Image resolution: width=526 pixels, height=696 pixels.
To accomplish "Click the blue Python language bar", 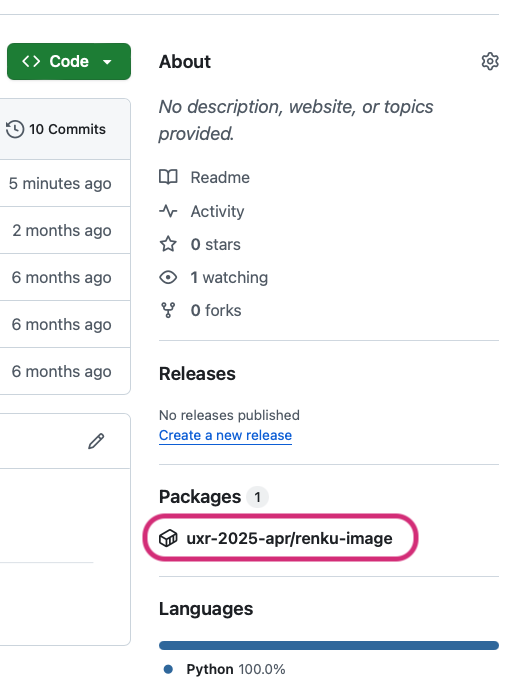I will tap(329, 645).
